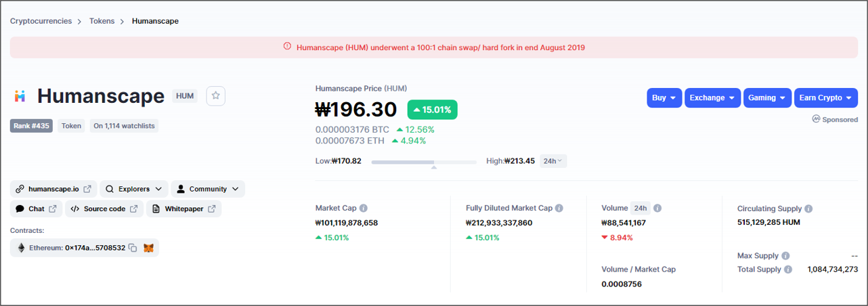Viewport: 868px width, 306px height.
Task: Open the humanscape.io website link
Action: point(53,189)
